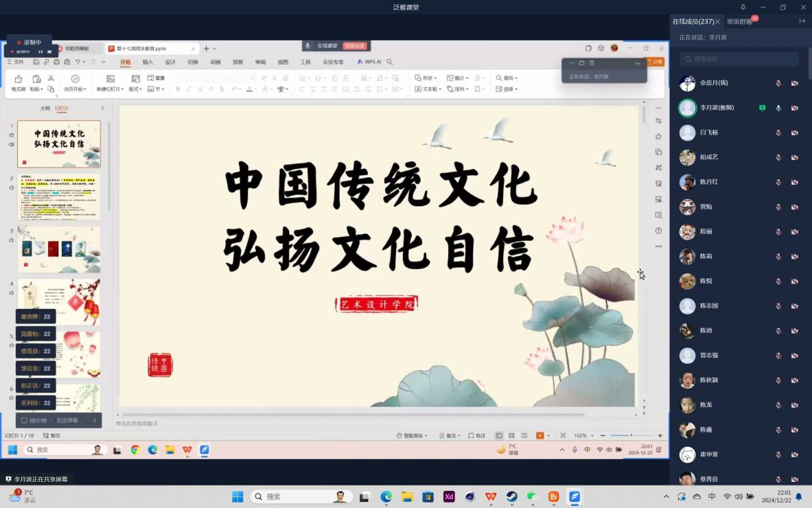Switch to slide sorter view in status bar

coord(511,435)
